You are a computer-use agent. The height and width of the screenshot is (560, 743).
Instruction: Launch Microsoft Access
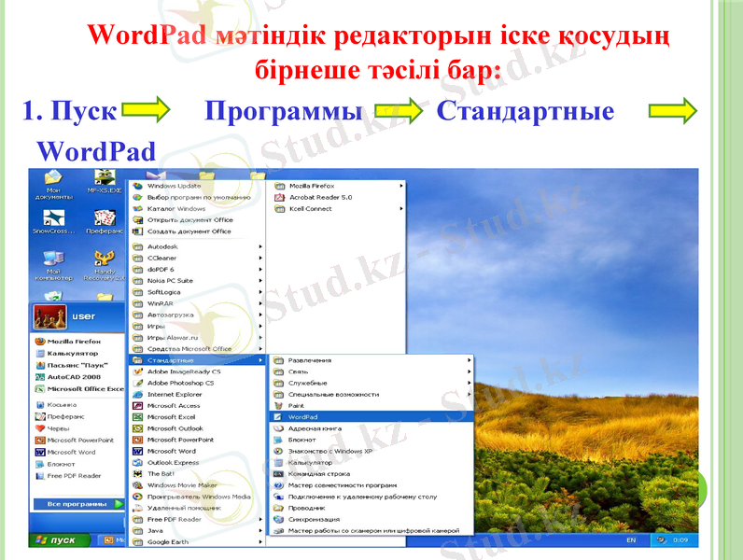coord(197,406)
